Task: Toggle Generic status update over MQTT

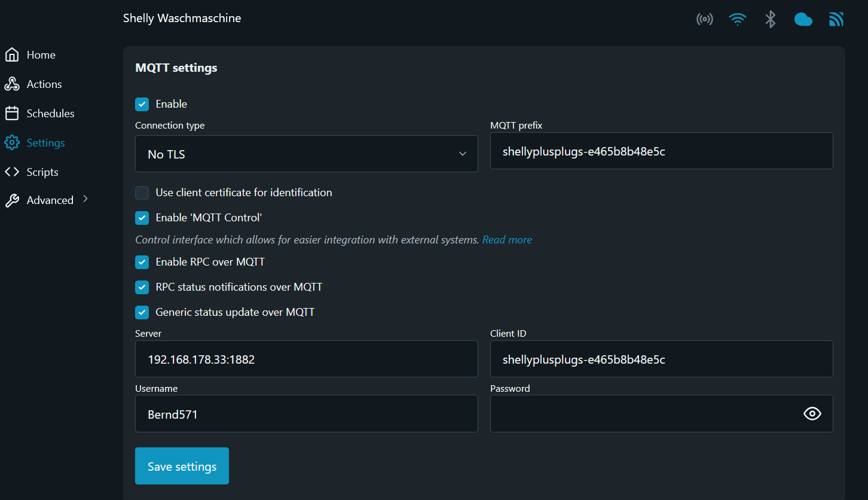Action: click(142, 312)
